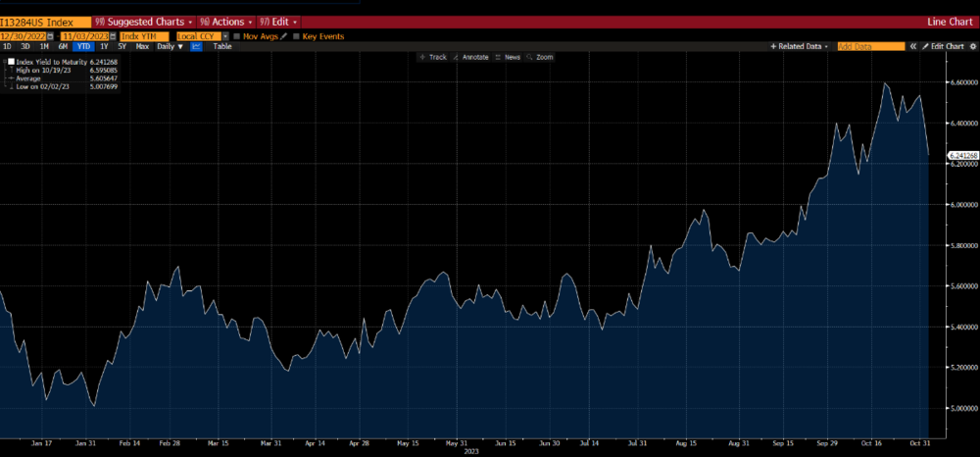Select the 1Y range tab
The width and height of the screenshot is (980, 457).
coord(104,46)
